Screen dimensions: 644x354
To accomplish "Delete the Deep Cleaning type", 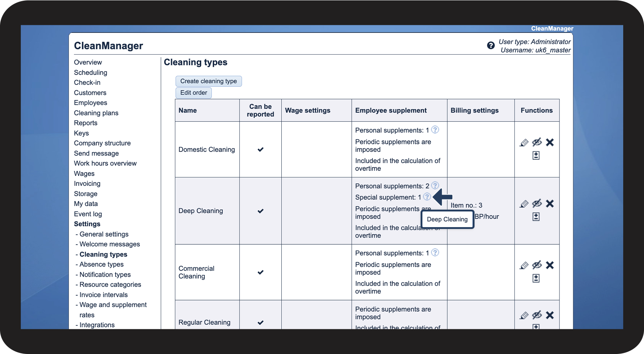I will pos(550,203).
